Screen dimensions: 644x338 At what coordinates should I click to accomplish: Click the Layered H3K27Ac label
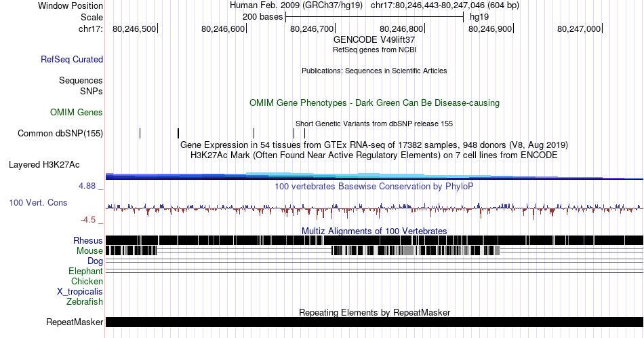click(44, 164)
